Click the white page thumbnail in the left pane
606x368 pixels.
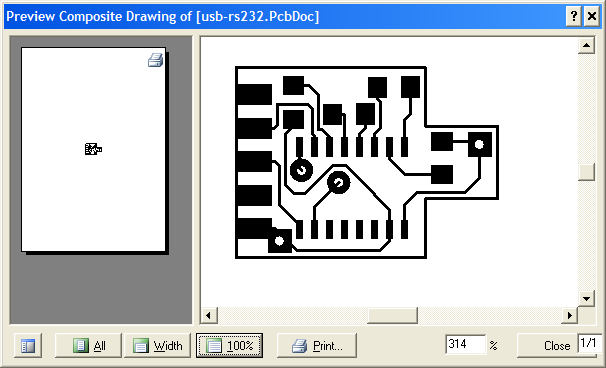(x=94, y=150)
